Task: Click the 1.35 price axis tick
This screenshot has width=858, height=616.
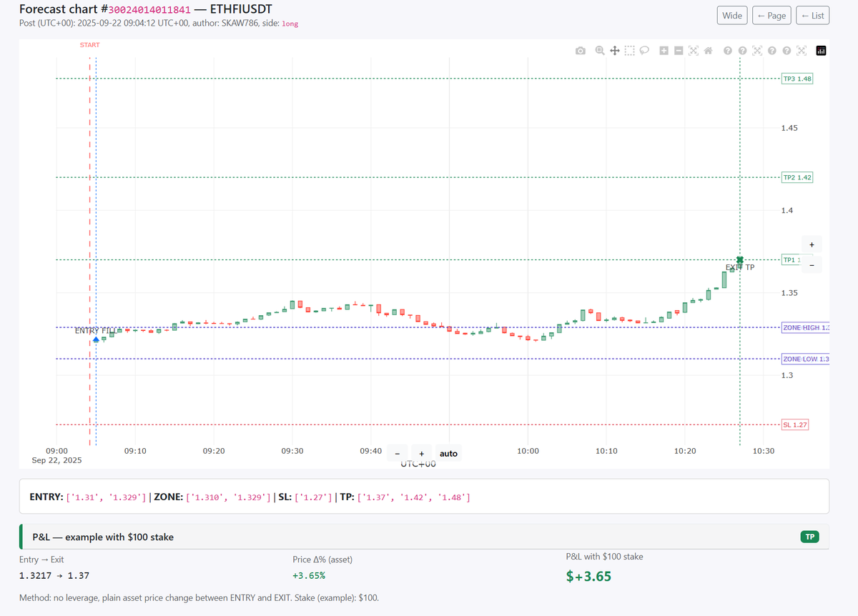Action: [789, 293]
